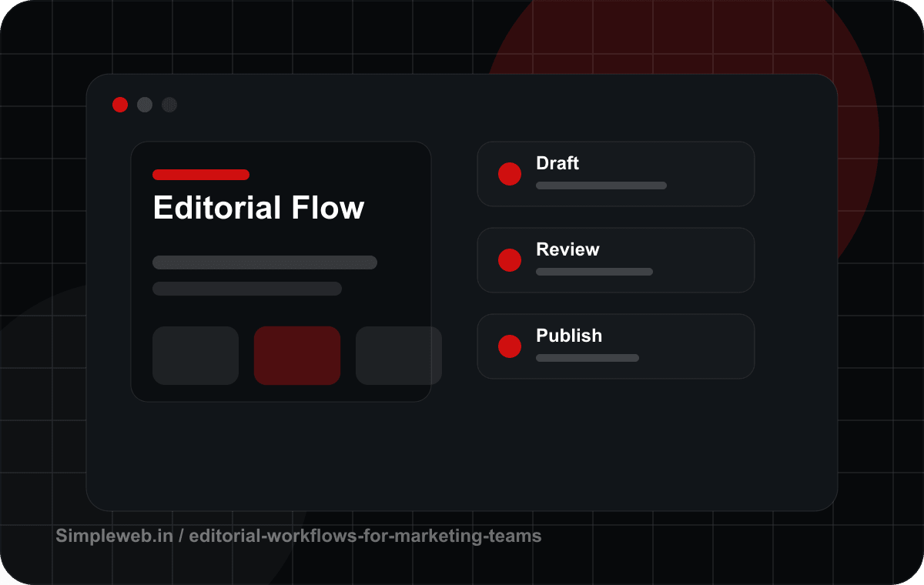924x585 pixels.
Task: Select the Review step card
Action: click(616, 260)
